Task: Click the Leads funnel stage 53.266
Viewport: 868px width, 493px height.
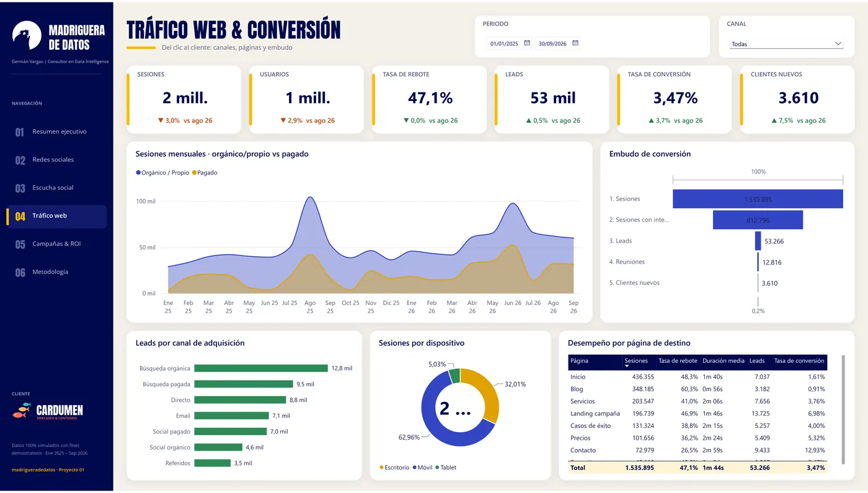Action: [x=758, y=241]
